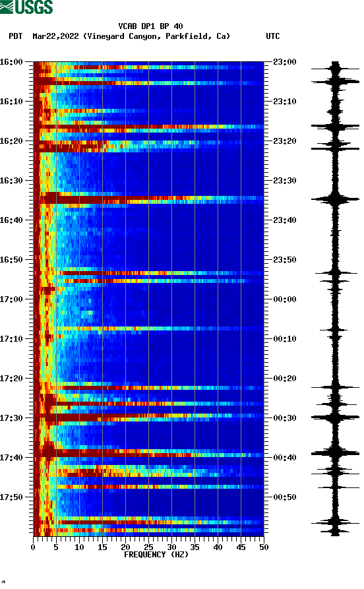Screen dimensions: 364x589
Task: Click the 35 Hz frequency axis label
Action: pyautogui.click(x=195, y=547)
